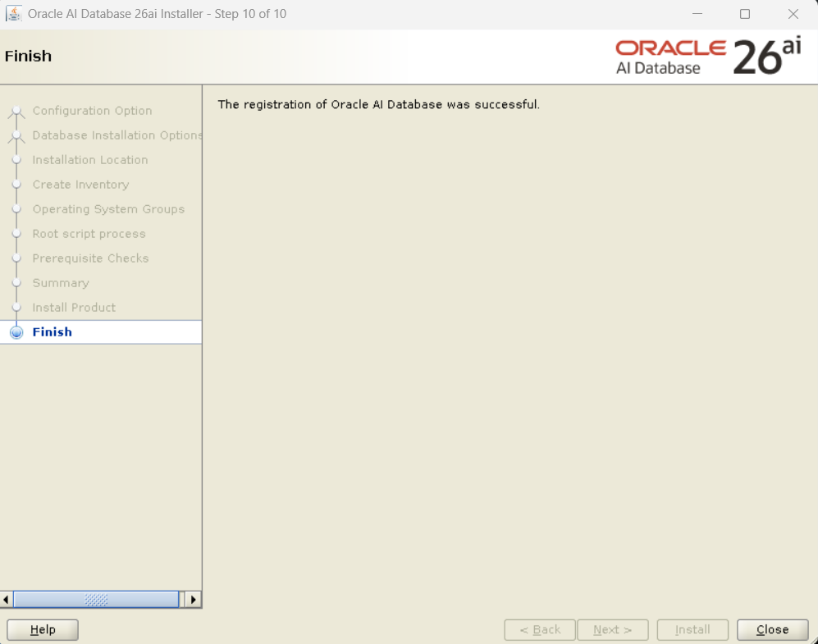818x644 pixels.
Task: Select the Create Inventory step
Action: (x=80, y=185)
